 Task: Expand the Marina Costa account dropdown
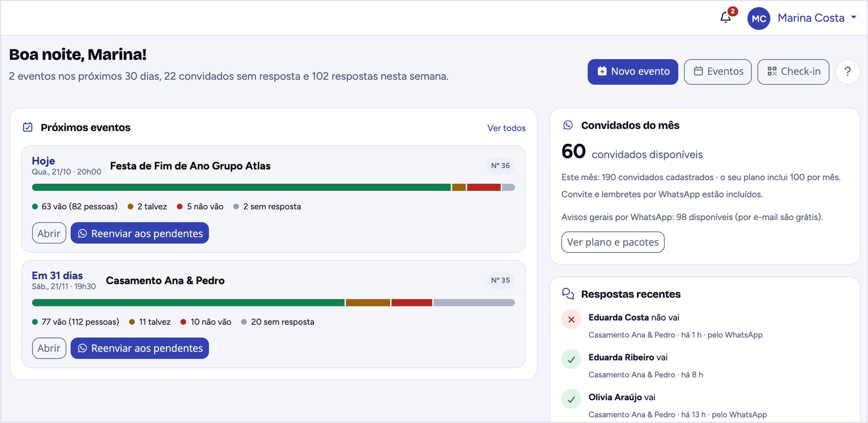(x=817, y=18)
